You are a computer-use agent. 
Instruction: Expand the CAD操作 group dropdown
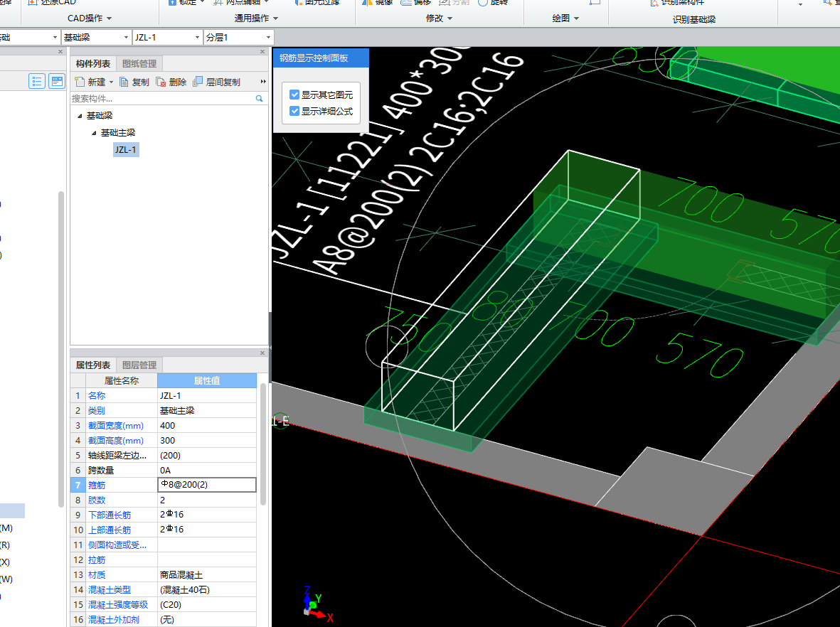(110, 18)
